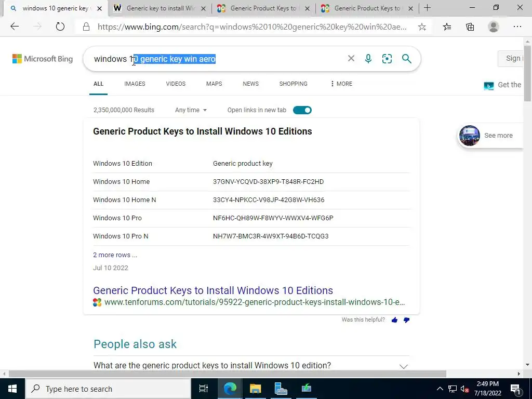
Task: Open the muted volume tray icon
Action: pos(464,389)
